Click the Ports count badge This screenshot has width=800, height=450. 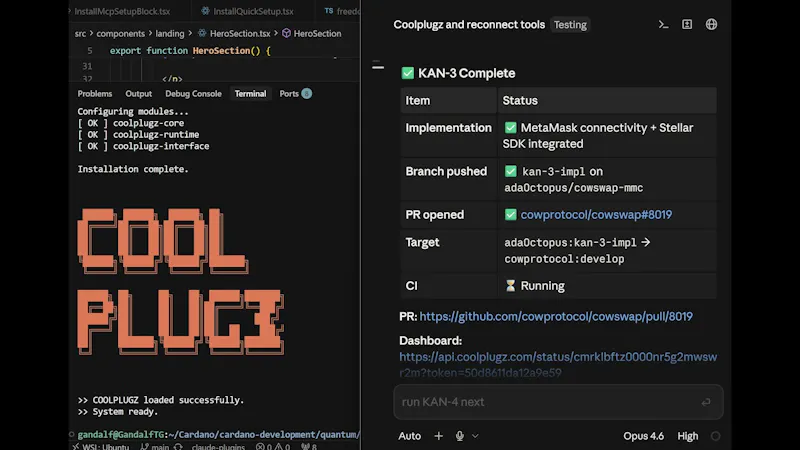pyautogui.click(x=306, y=93)
